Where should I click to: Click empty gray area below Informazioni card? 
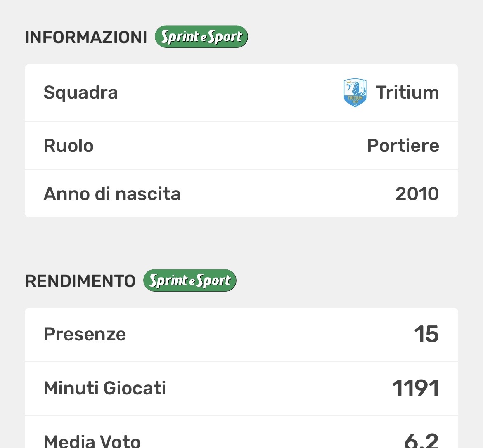241,243
